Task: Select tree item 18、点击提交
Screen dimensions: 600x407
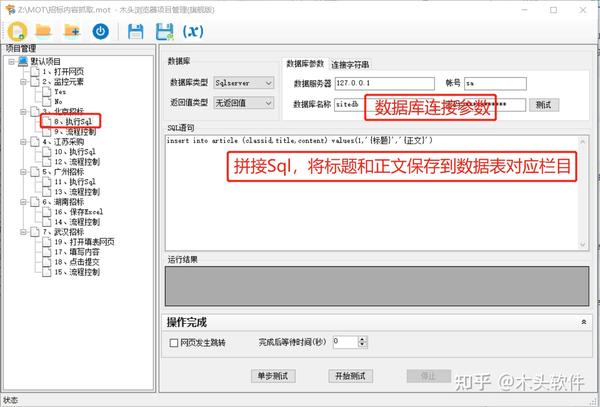Action: point(77,262)
